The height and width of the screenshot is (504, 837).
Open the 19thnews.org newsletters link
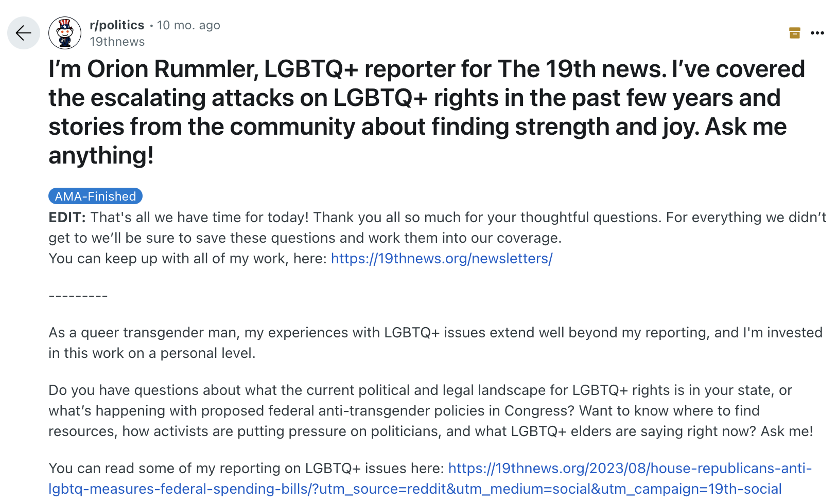click(x=442, y=258)
